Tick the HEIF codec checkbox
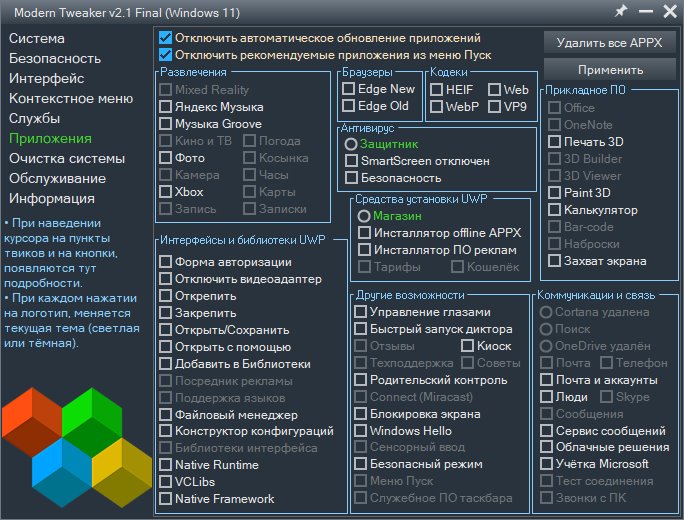This screenshot has width=684, height=520. pos(437,89)
